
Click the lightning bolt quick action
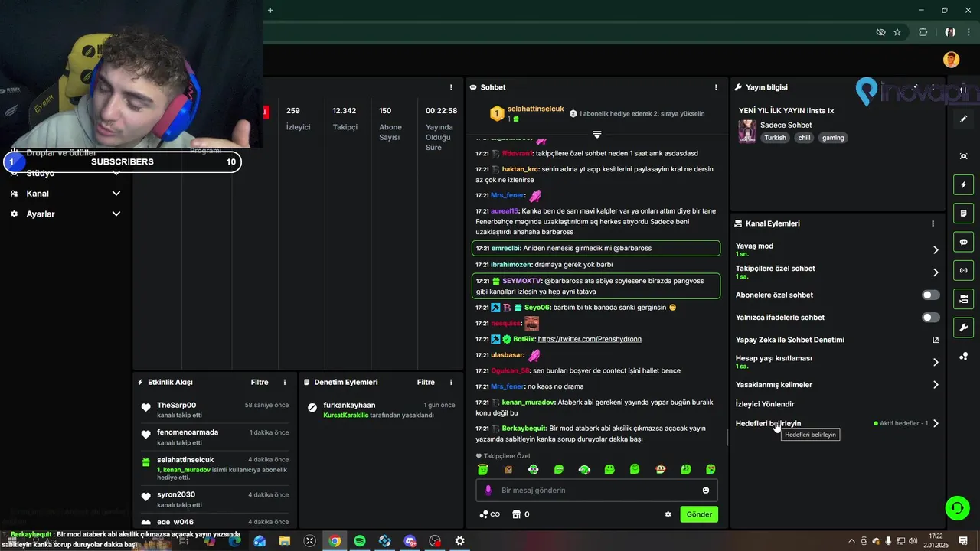click(964, 185)
